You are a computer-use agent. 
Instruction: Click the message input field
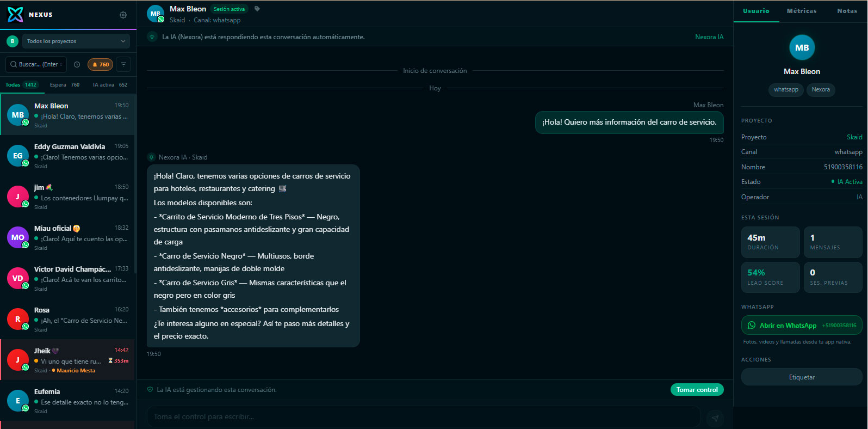coord(423,416)
